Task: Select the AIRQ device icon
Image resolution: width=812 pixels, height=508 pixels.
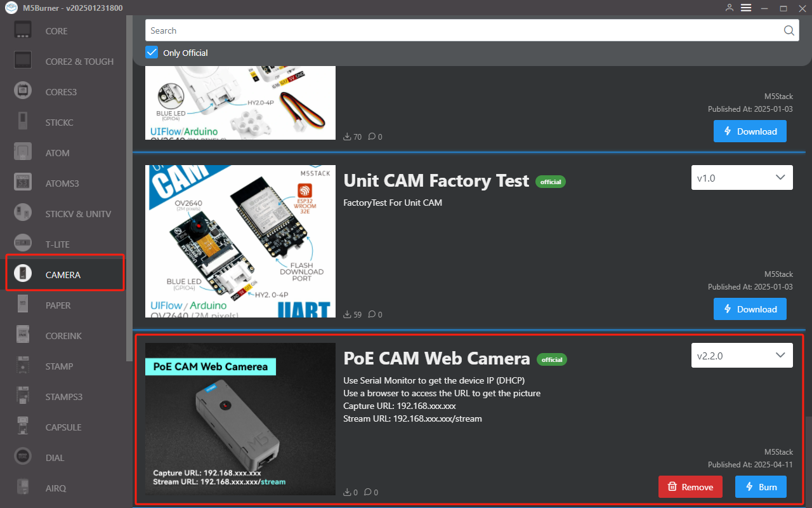Action: 23,487
